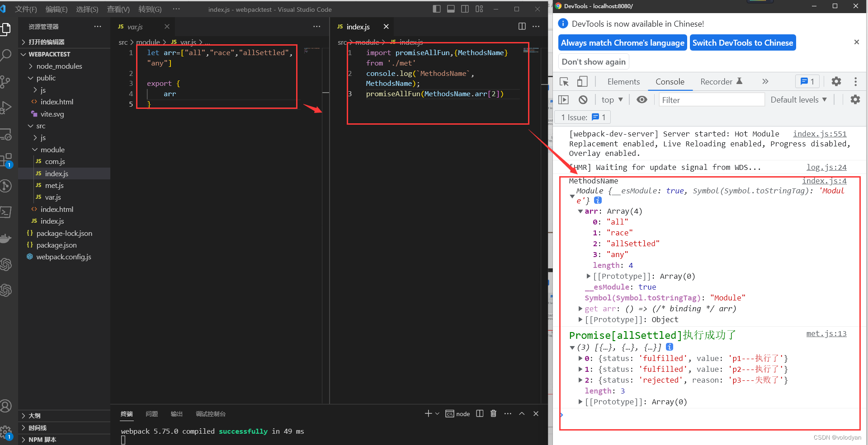Open the top frame context dropdown
This screenshot has width=868, height=445.
click(611, 99)
